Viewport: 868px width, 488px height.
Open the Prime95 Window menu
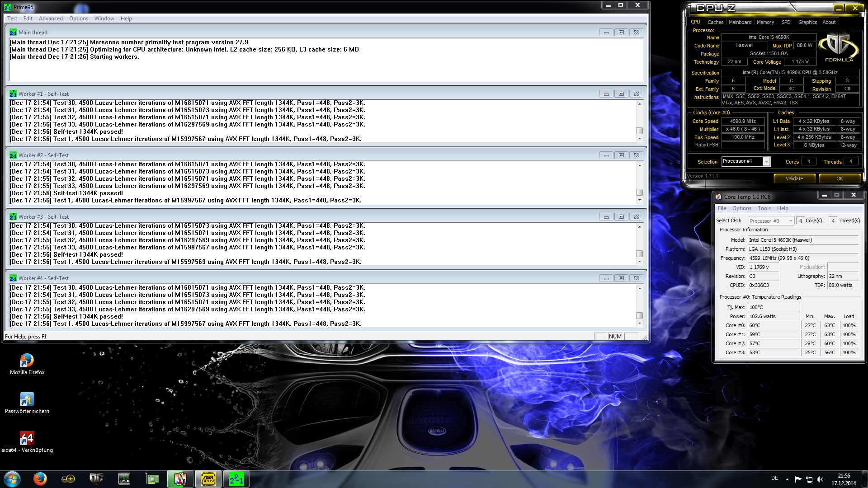coord(104,19)
